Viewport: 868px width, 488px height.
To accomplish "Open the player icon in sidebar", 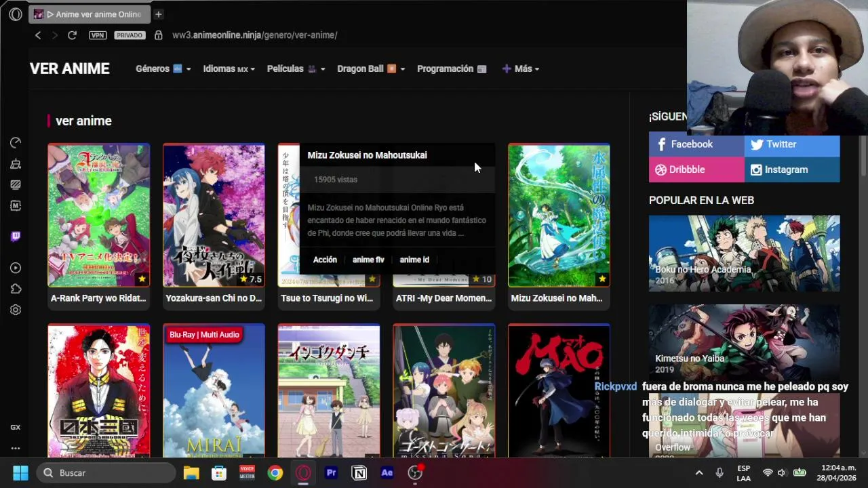I will pyautogui.click(x=16, y=268).
